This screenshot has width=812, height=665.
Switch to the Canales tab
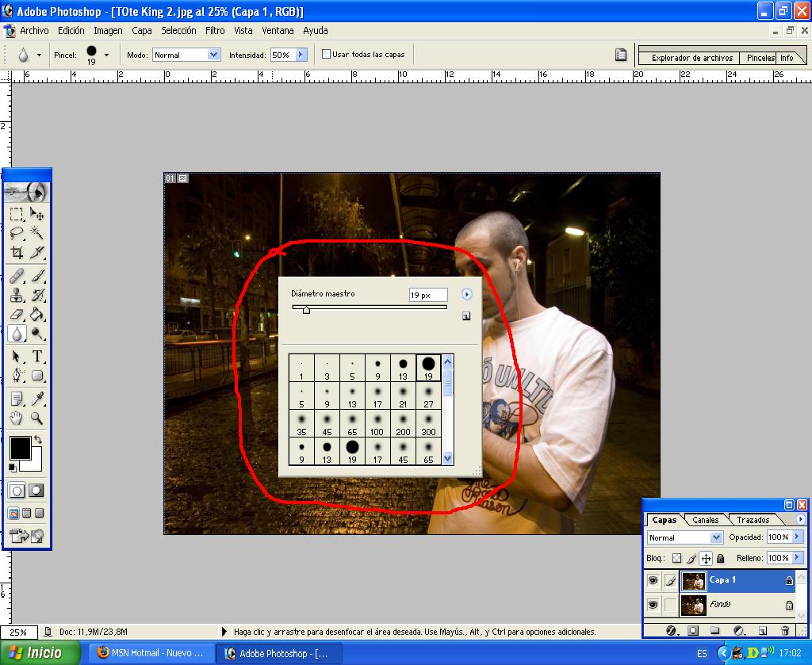point(705,520)
